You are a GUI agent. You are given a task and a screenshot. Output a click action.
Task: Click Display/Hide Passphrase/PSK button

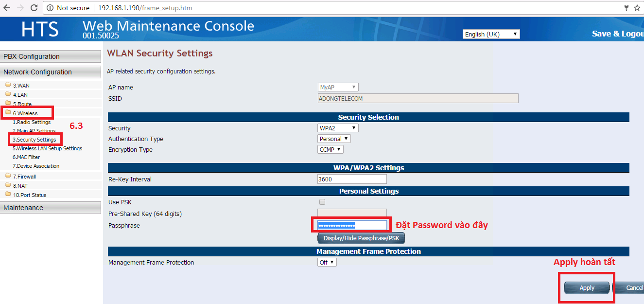(361, 238)
